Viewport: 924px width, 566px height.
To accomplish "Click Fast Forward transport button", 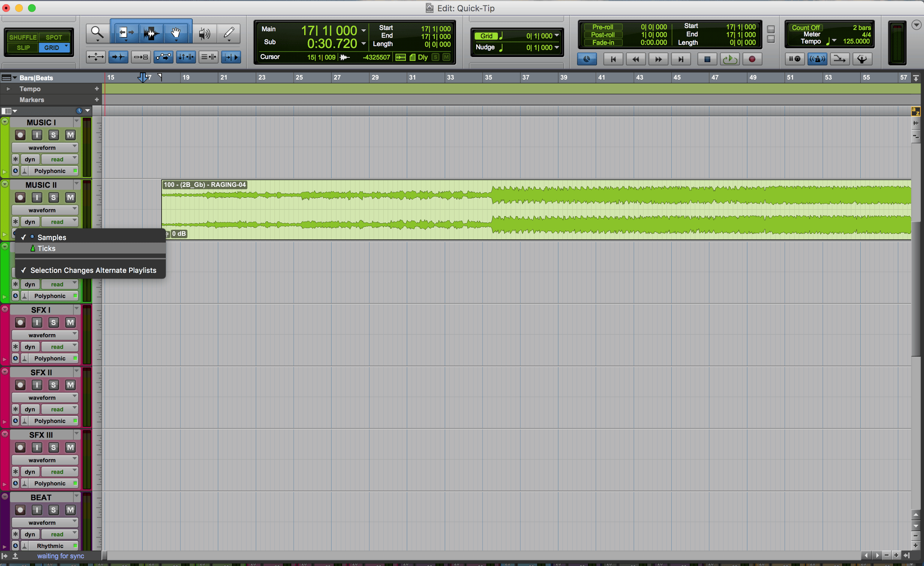I will click(x=658, y=59).
